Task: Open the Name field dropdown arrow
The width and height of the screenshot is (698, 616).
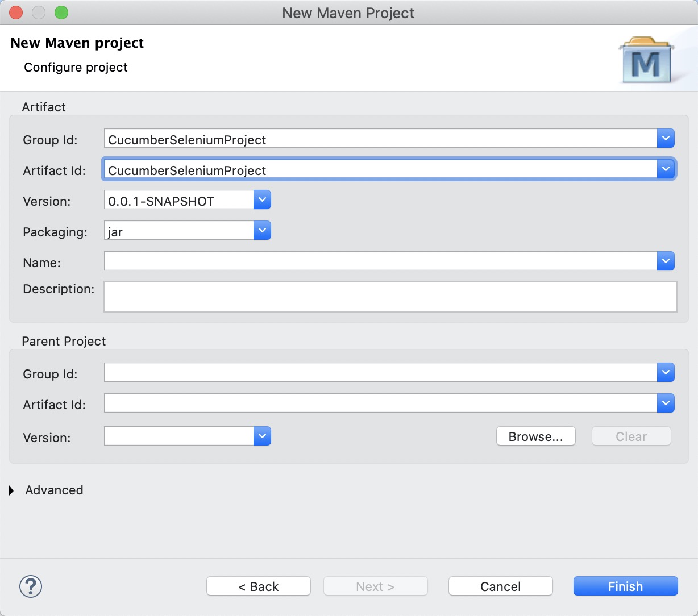Action: tap(666, 261)
